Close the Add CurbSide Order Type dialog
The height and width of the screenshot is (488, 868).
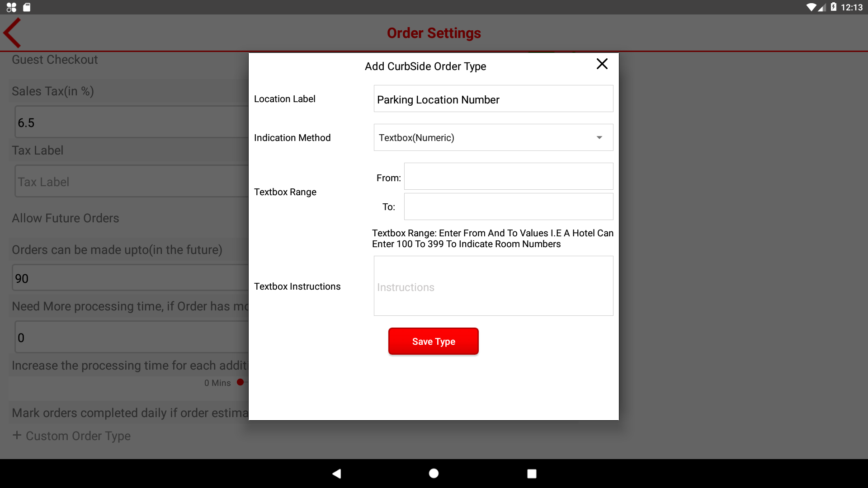tap(602, 64)
